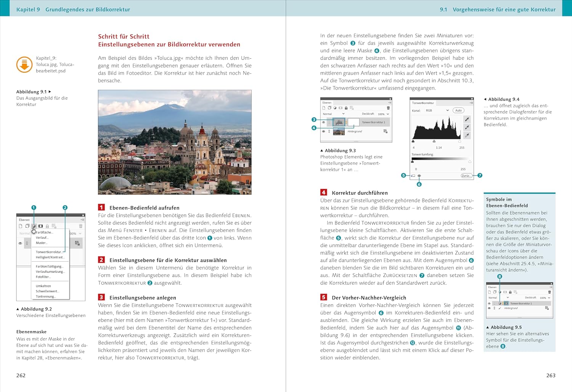Click the Zurück reset button

coord(466,176)
